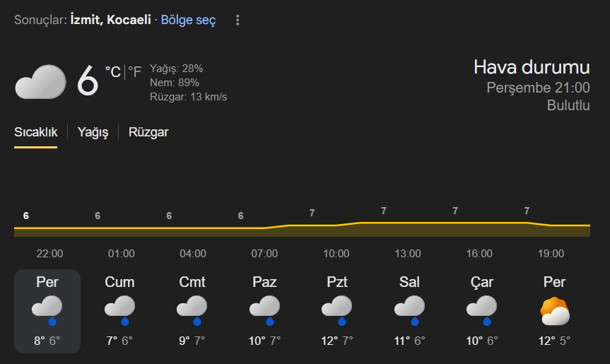Expand Çarşamba day forecast details
The width and height of the screenshot is (610, 364).
pos(482,311)
